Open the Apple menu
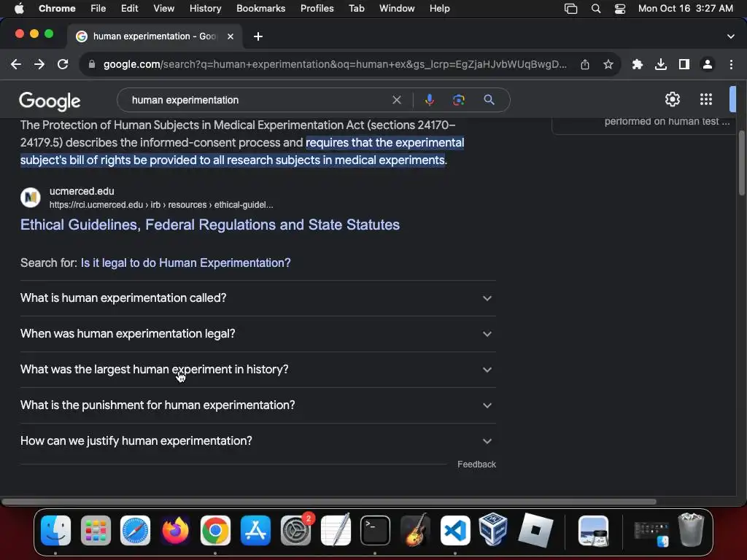The height and width of the screenshot is (560, 747). pyautogui.click(x=19, y=9)
